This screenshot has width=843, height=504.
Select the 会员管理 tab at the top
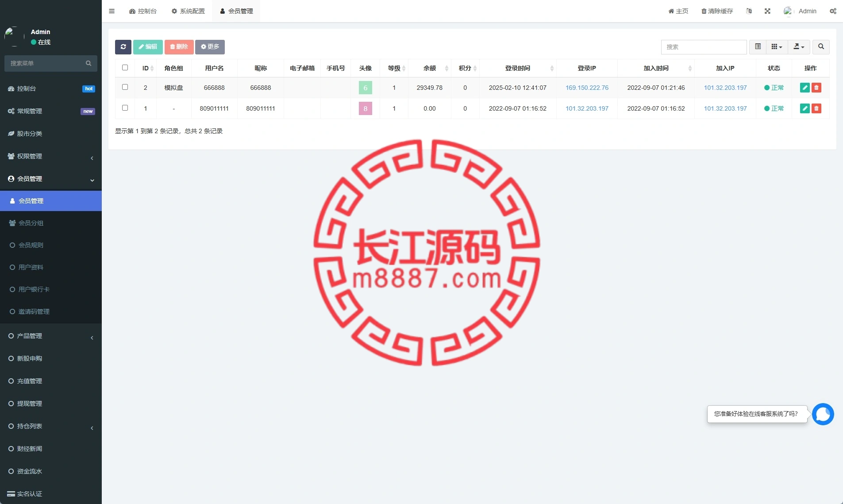[x=236, y=11]
